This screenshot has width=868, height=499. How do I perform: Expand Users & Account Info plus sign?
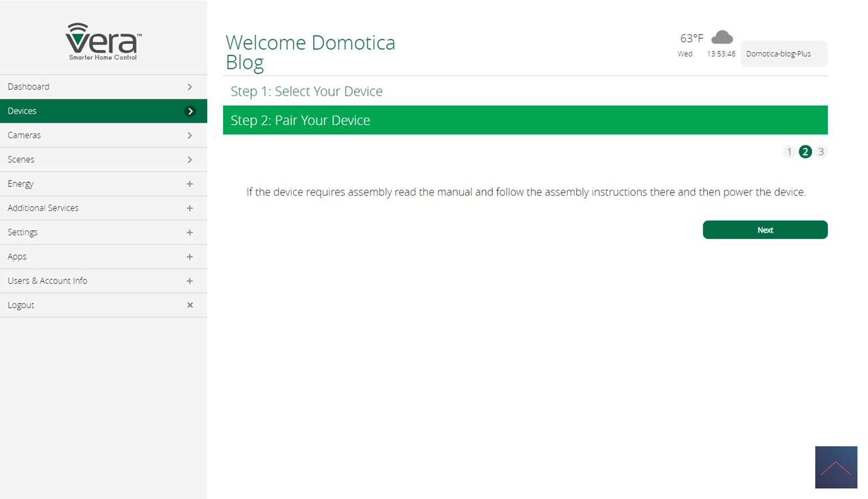pos(190,281)
